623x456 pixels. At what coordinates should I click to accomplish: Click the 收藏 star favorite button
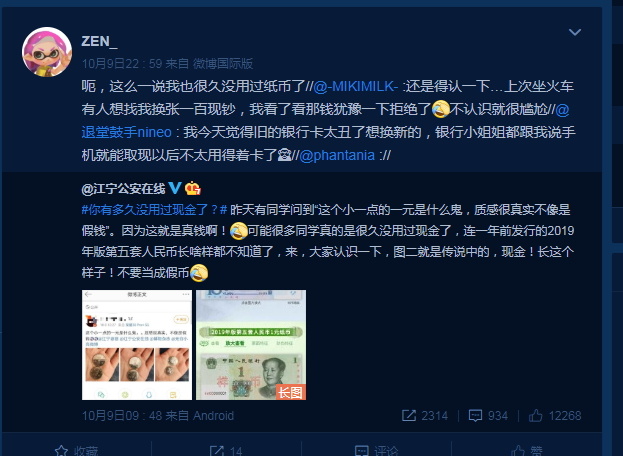(76, 450)
